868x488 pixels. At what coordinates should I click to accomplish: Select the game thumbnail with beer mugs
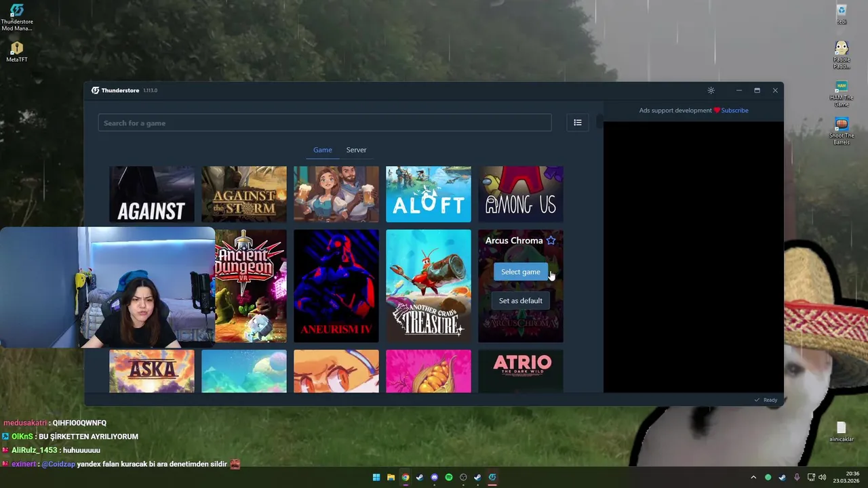(x=336, y=194)
